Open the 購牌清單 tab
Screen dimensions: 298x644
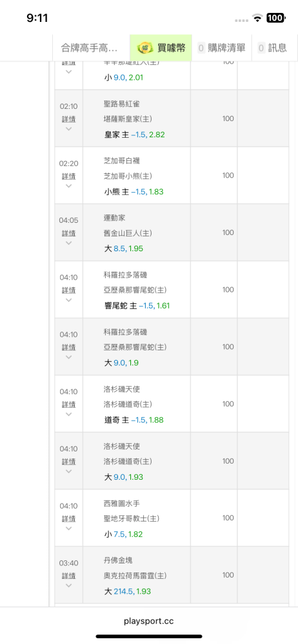tap(223, 48)
